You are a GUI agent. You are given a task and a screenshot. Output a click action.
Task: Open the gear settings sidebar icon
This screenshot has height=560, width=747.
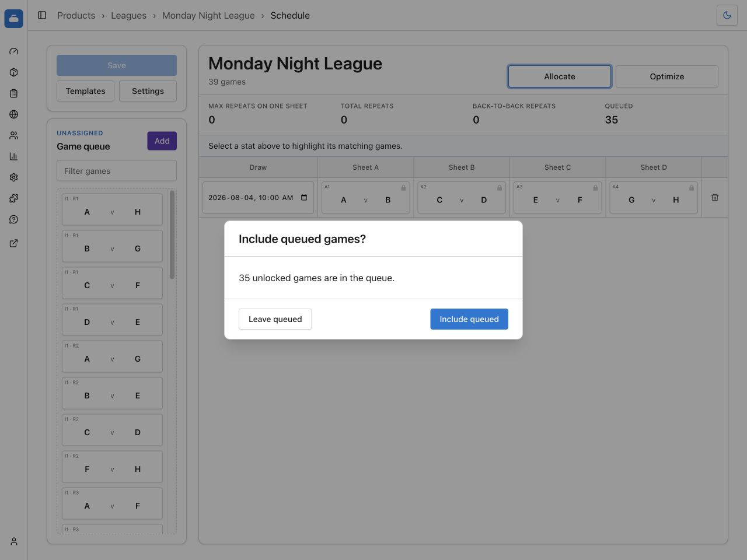tap(14, 177)
